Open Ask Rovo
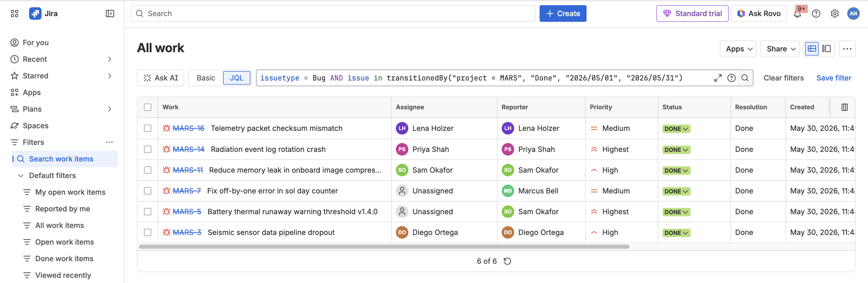 tap(759, 14)
